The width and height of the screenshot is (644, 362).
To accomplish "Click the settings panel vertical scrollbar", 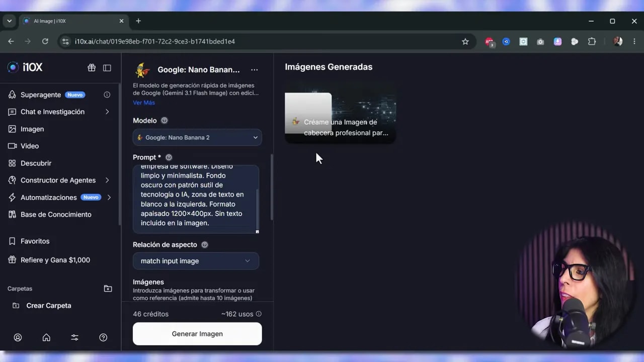I will [x=272, y=187].
